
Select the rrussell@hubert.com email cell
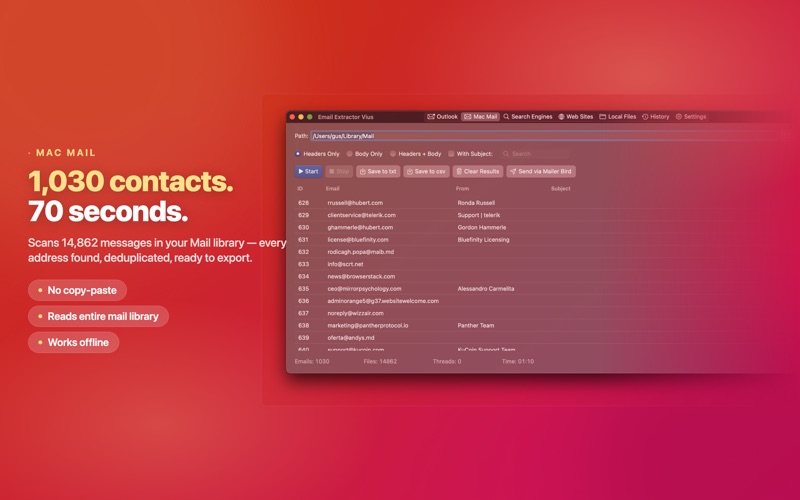[355, 203]
